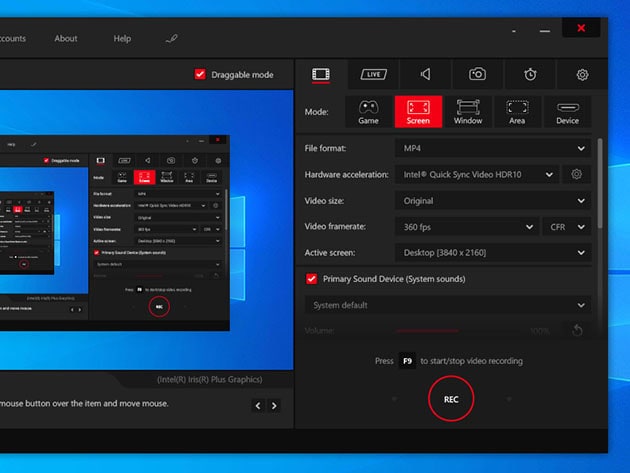Viewport: 630px width, 473px height.
Task: Expand the Video size Original dropdown
Action: [x=493, y=201]
